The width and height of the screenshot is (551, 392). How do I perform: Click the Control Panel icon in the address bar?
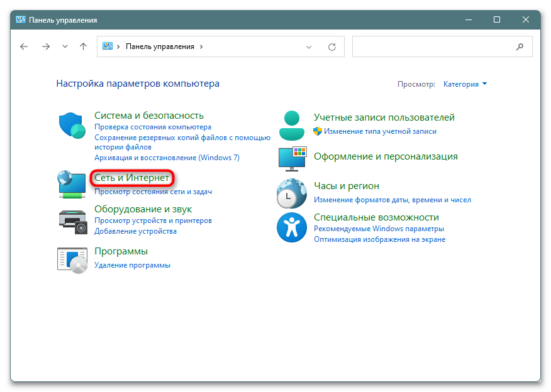[x=108, y=46]
